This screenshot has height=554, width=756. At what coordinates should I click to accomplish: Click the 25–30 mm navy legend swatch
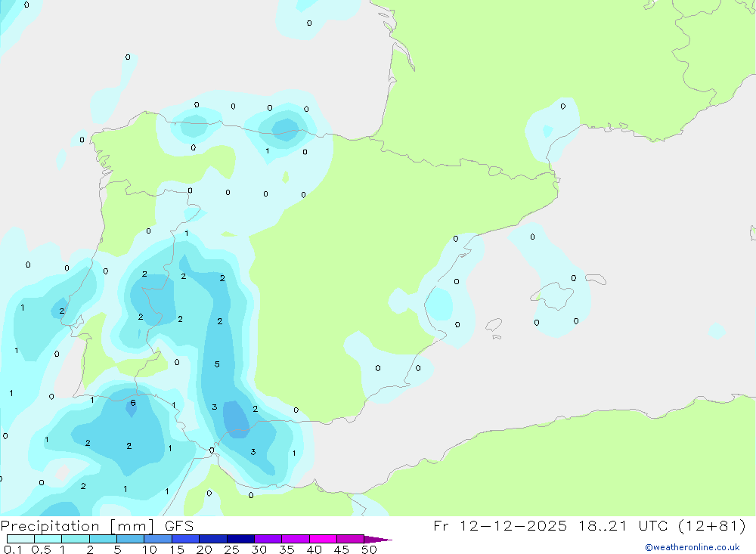tap(240, 539)
